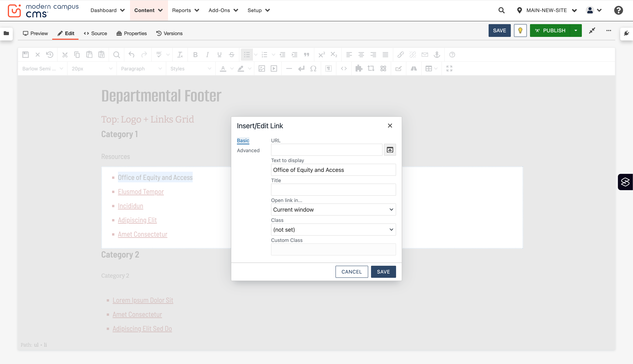Open the user account dropdown

click(x=593, y=10)
